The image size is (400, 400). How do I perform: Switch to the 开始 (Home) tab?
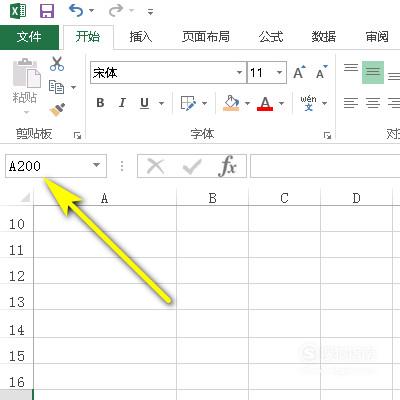(x=88, y=37)
